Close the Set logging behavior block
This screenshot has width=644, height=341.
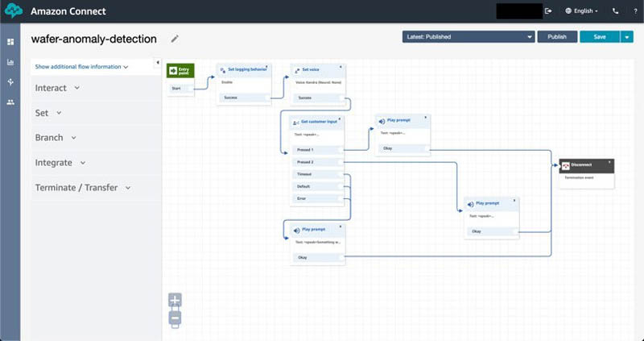pos(267,66)
